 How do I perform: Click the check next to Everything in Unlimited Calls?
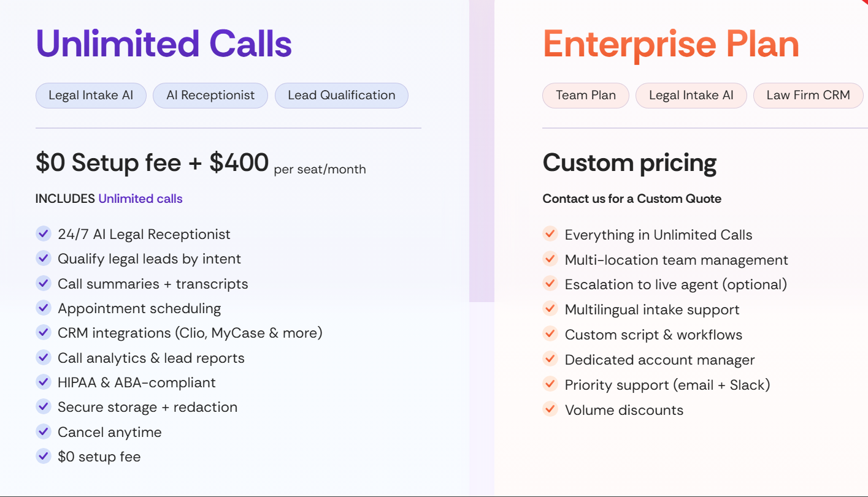coord(550,234)
